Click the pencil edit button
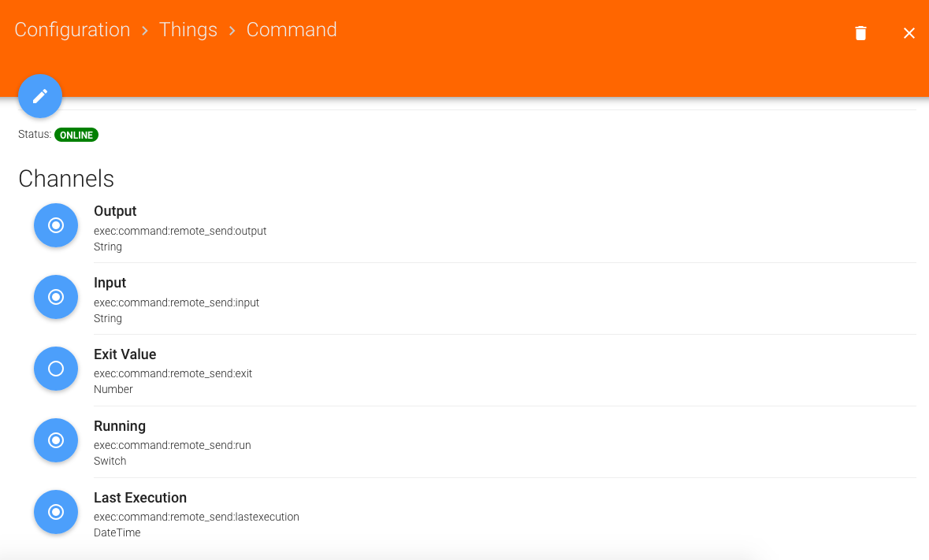Image resolution: width=929 pixels, height=560 pixels. 40,96
